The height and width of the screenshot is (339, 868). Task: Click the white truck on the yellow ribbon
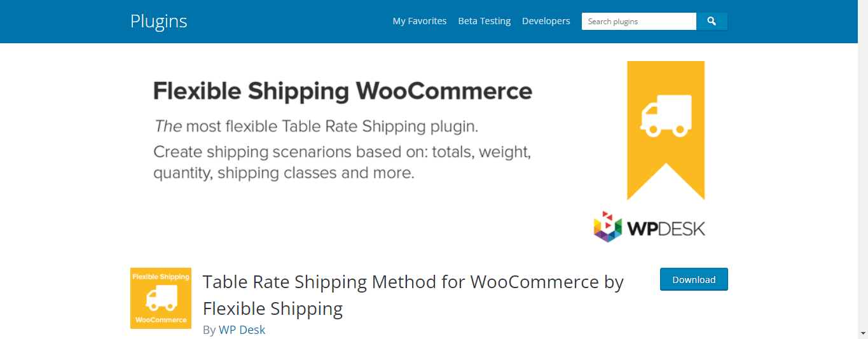coord(666,116)
